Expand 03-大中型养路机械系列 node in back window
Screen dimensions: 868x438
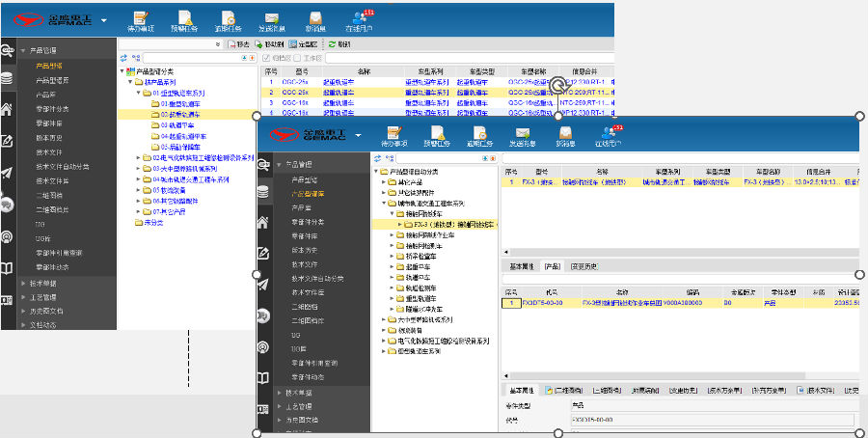pyautogui.click(x=139, y=169)
